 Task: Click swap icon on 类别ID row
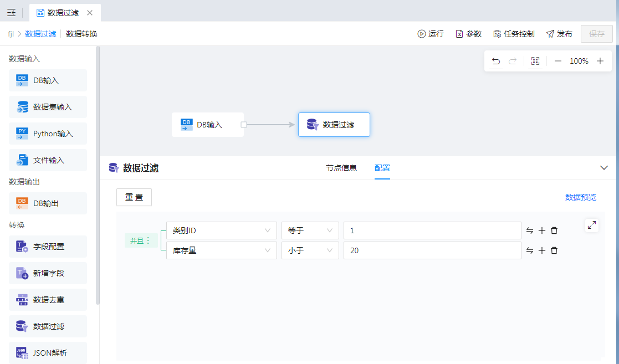point(530,230)
